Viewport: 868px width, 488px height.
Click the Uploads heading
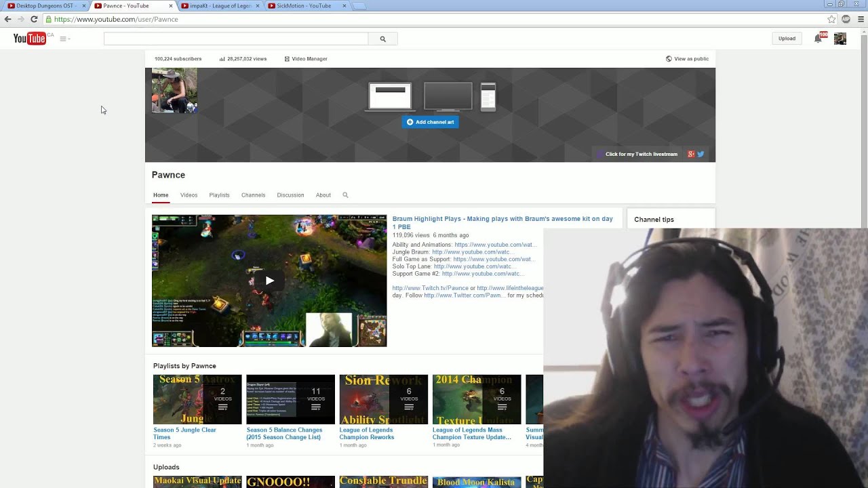(166, 467)
